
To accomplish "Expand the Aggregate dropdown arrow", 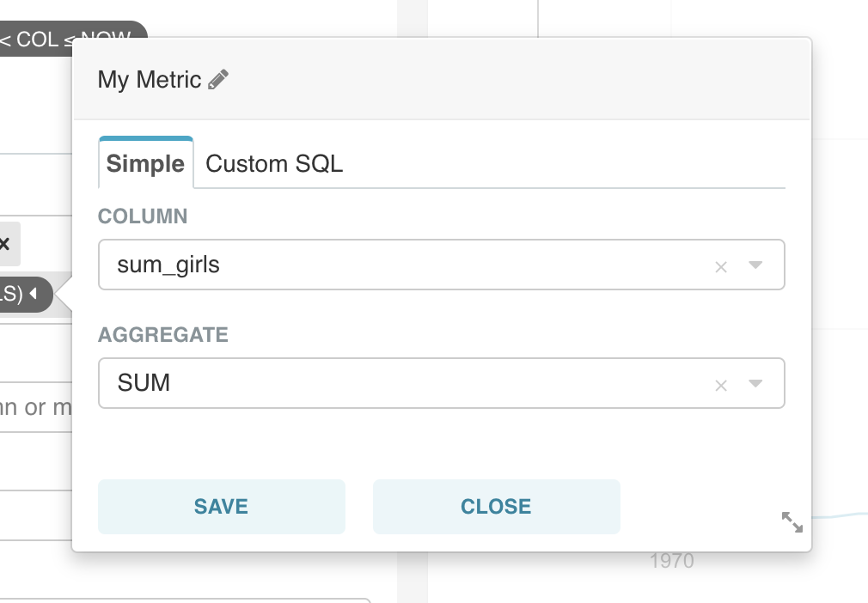I will click(755, 384).
